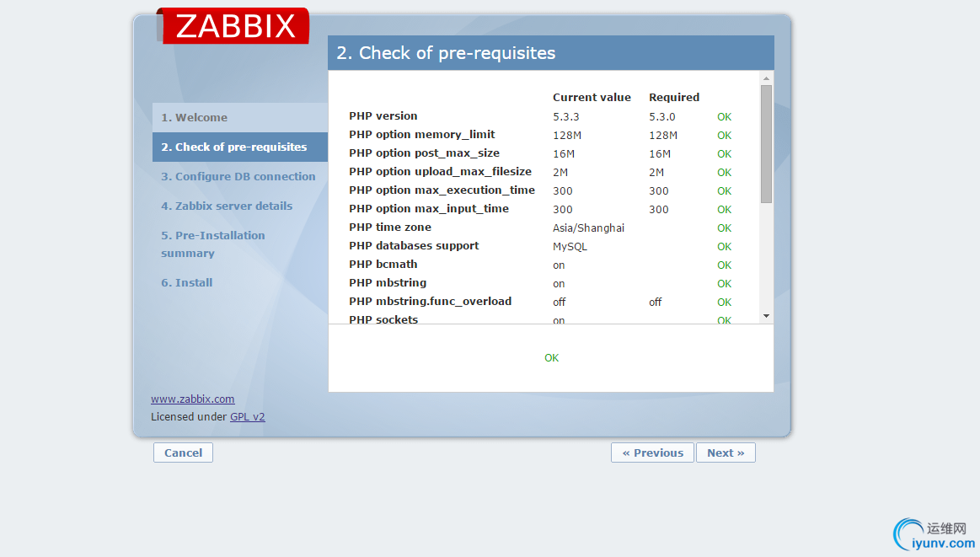The image size is (980, 557).
Task: Click the Asia/Shanghai time zone value
Action: tap(588, 228)
